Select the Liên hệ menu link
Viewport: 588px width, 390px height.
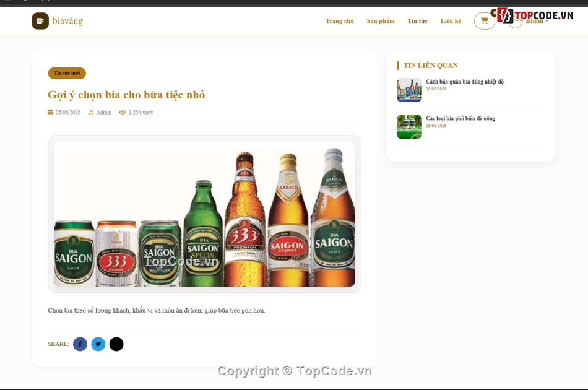(451, 21)
